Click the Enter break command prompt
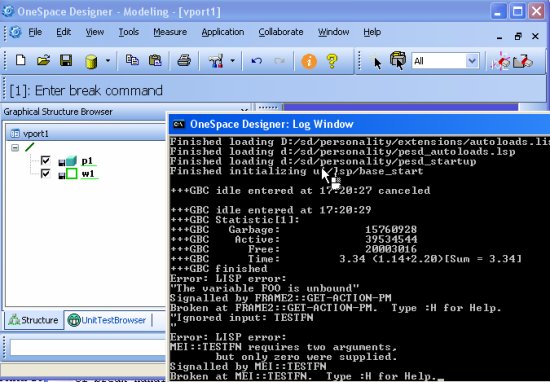The width and height of the screenshot is (550, 382). tap(86, 91)
